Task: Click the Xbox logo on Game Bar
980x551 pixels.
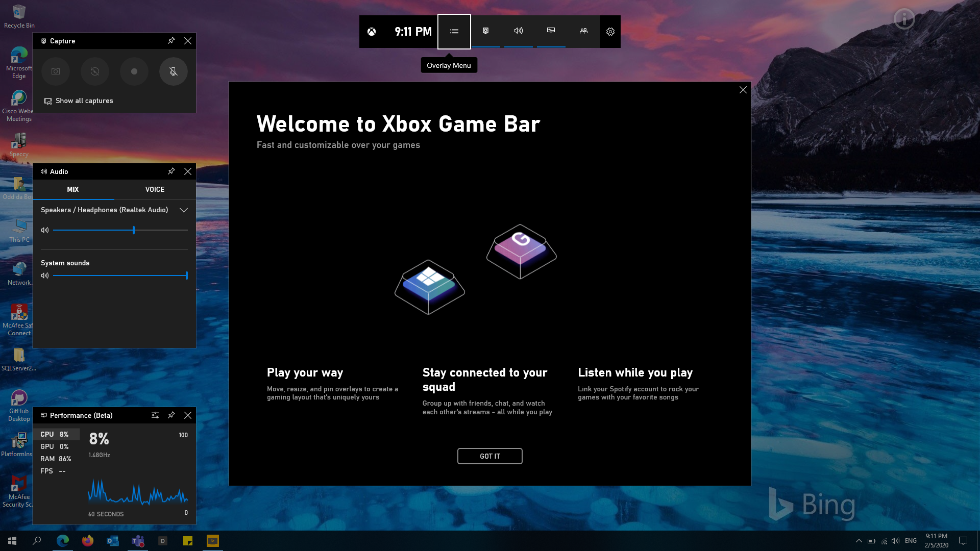Action: coord(372,32)
